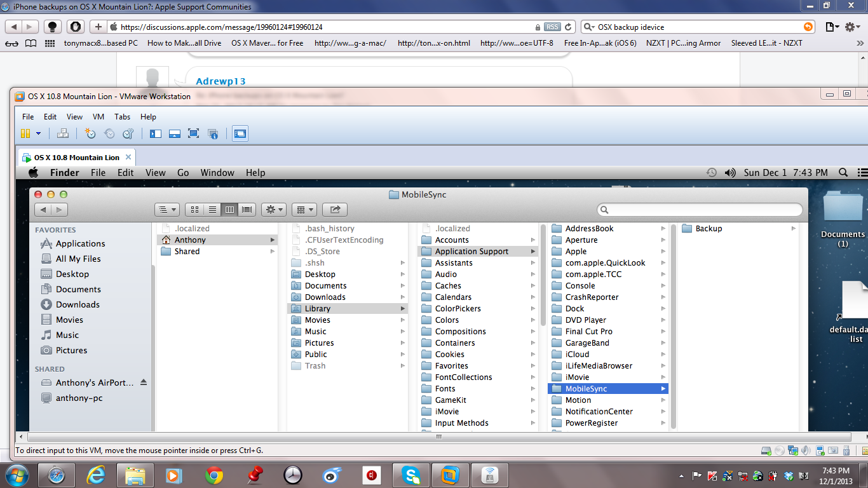Select All My Files in sidebar

point(78,259)
